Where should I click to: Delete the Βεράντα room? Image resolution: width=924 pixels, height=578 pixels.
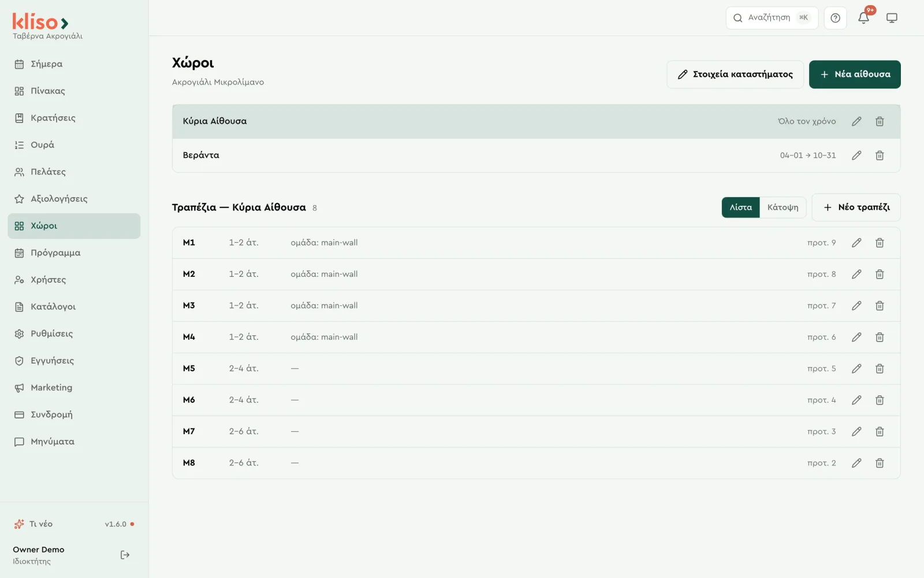pos(880,155)
